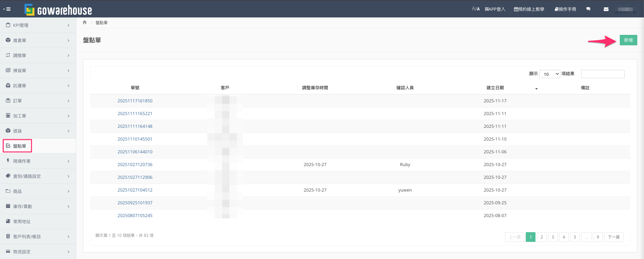This screenshot has width=644, height=259.
Task: Open the results-per-page dropdown showing 10
Action: 549,74
